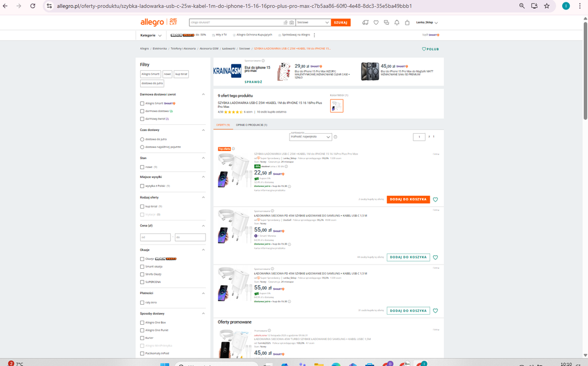The image size is (588, 366).
Task: Check the SUPERCENA filter checkbox
Action: [142, 282]
